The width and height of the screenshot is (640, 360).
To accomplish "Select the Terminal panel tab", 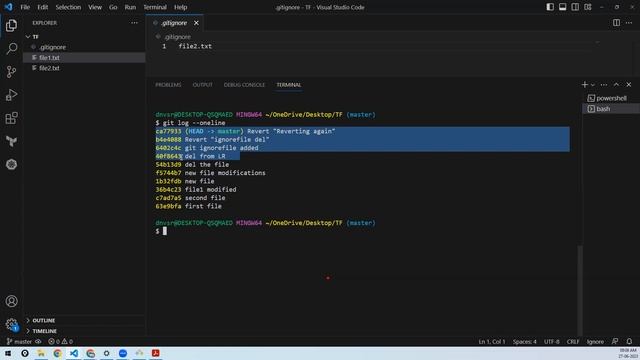I will pos(289,84).
